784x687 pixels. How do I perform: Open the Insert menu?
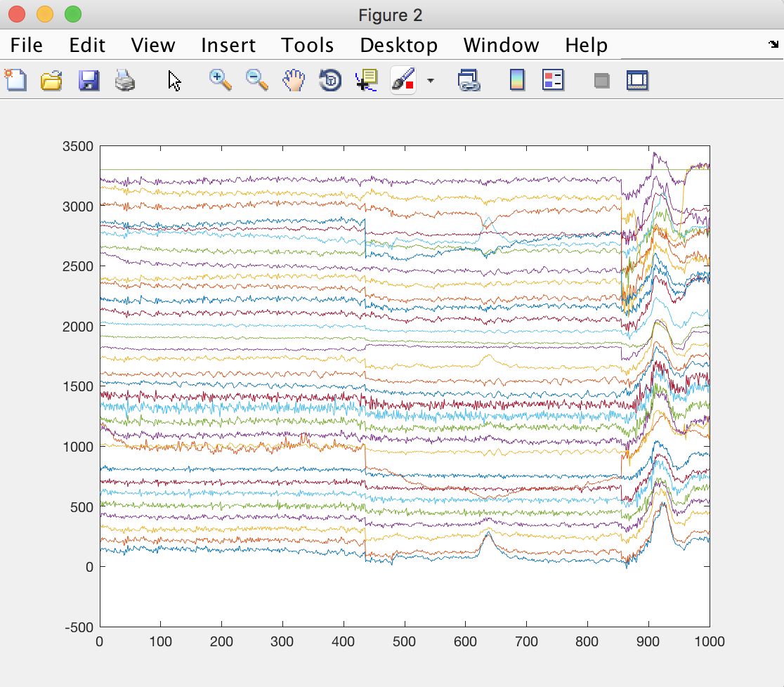(228, 46)
